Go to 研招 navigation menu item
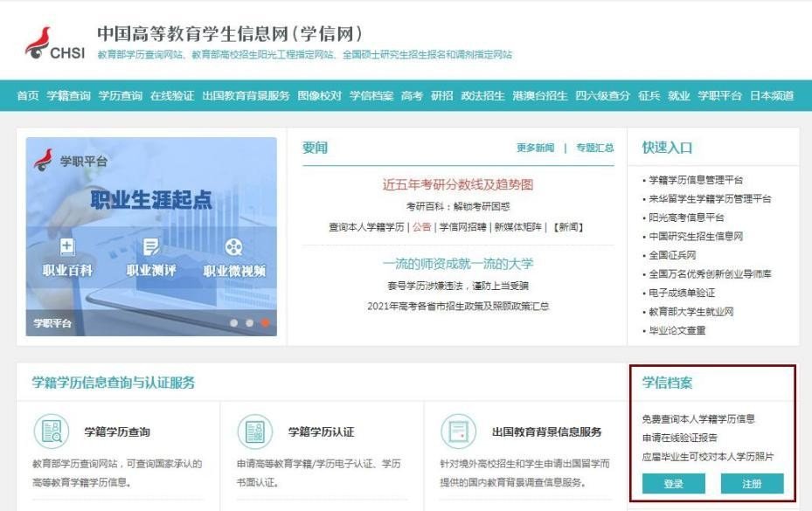Image resolution: width=812 pixels, height=511 pixels. [441, 96]
